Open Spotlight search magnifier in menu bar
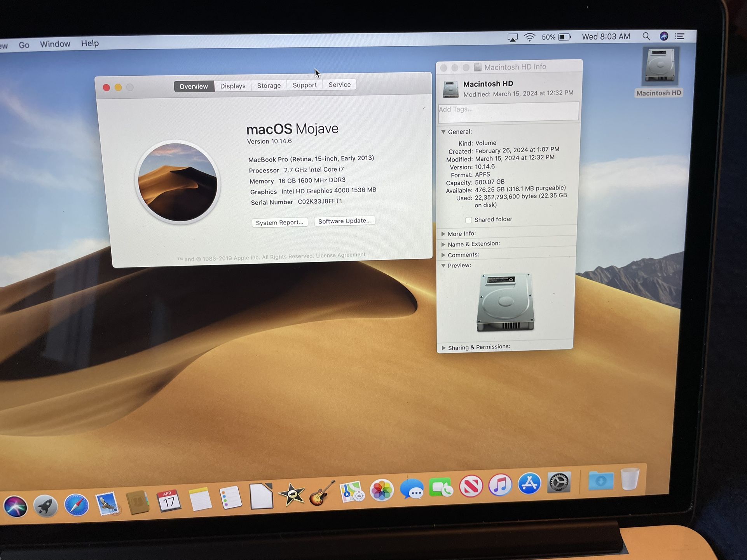The width and height of the screenshot is (747, 560). [x=646, y=37]
